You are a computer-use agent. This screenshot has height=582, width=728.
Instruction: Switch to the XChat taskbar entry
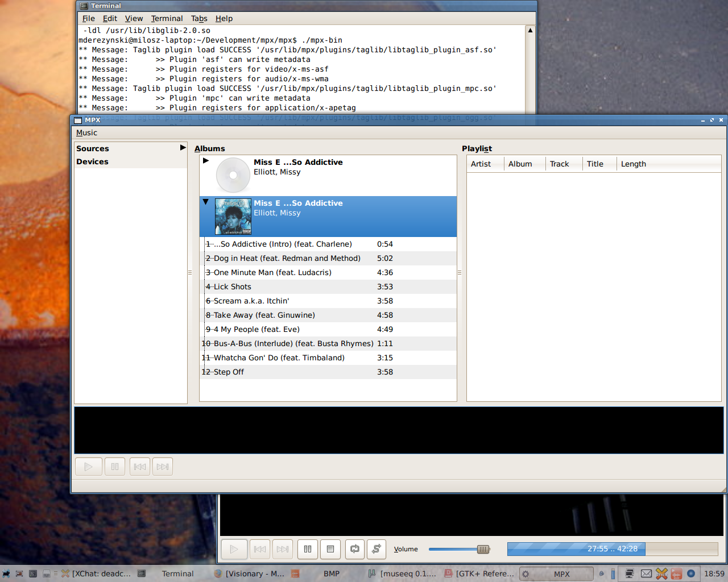coord(96,573)
